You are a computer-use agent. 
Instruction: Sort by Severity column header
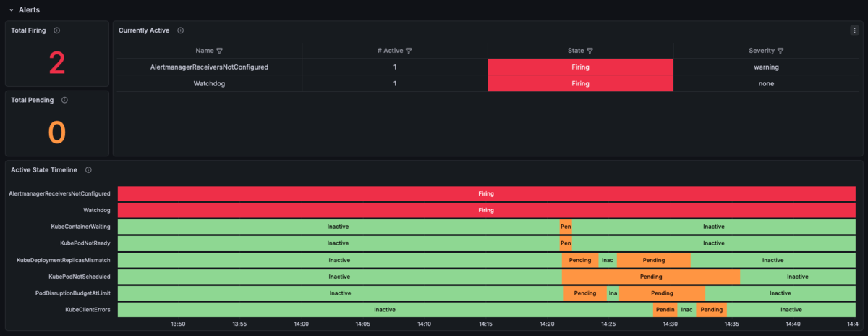pos(762,51)
